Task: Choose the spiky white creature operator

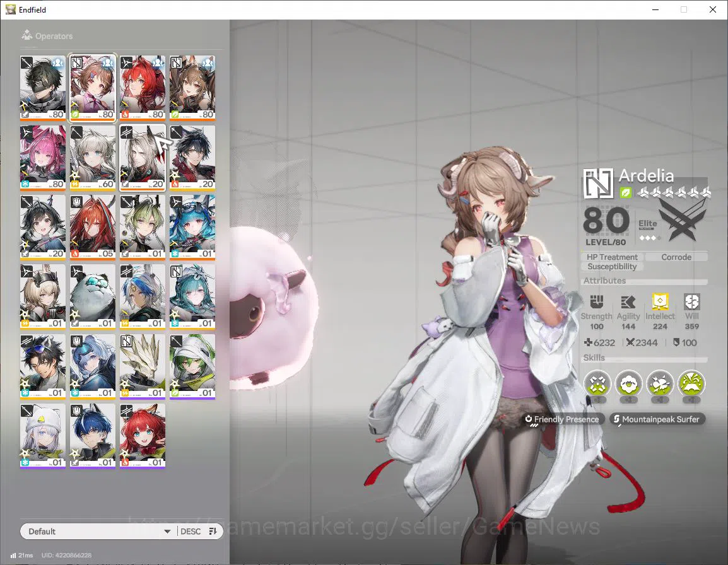Action: click(x=143, y=367)
